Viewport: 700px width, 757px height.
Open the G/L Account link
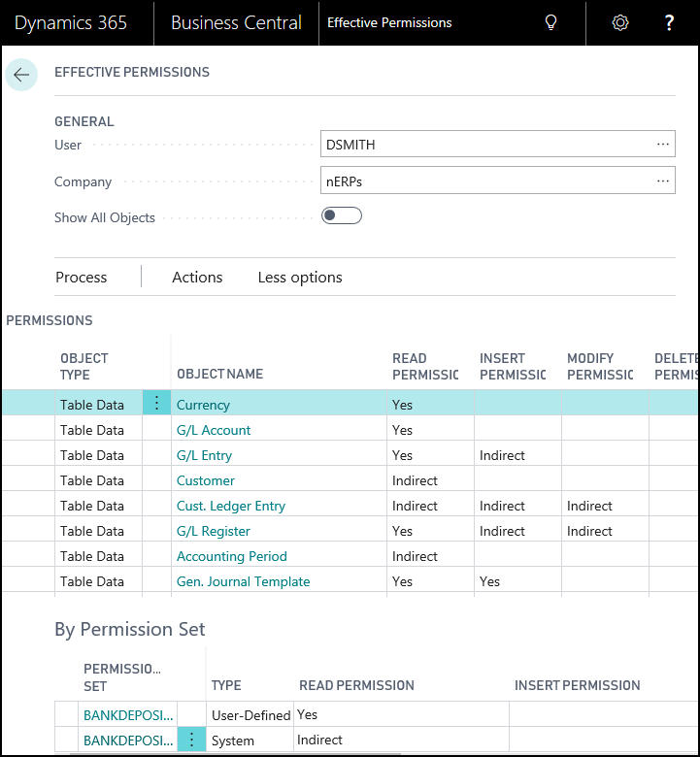coord(214,430)
